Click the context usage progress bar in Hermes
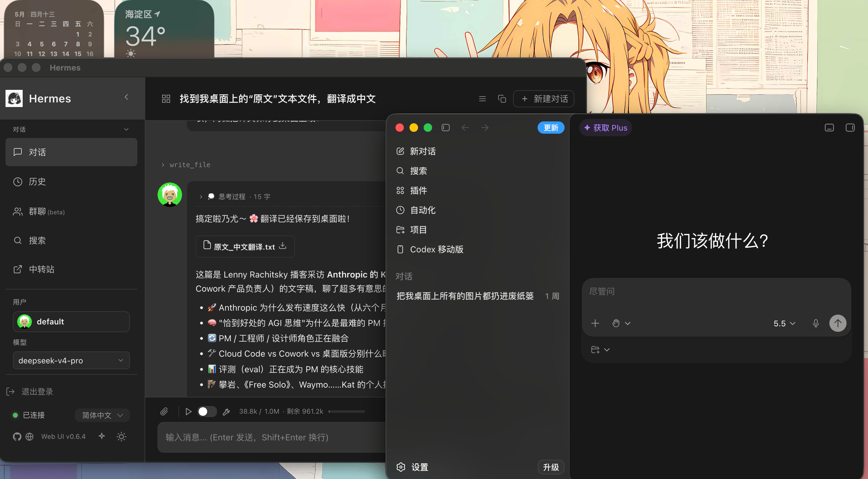The height and width of the screenshot is (479, 868). tap(346, 411)
